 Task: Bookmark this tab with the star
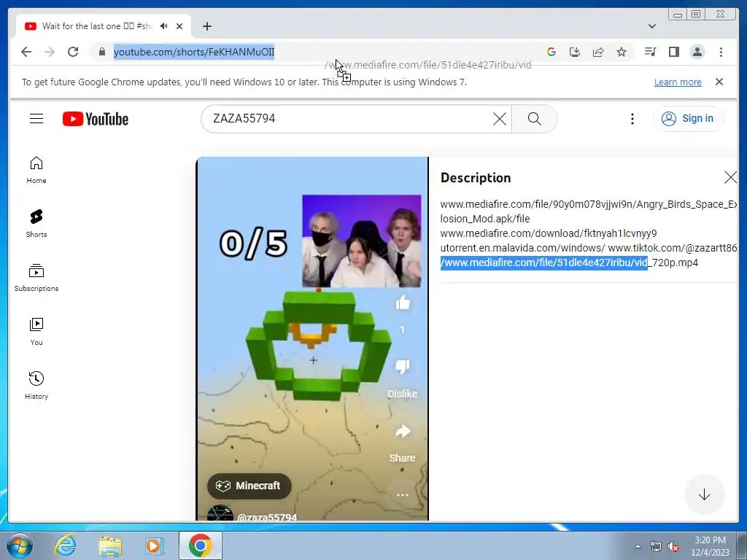[x=622, y=52]
